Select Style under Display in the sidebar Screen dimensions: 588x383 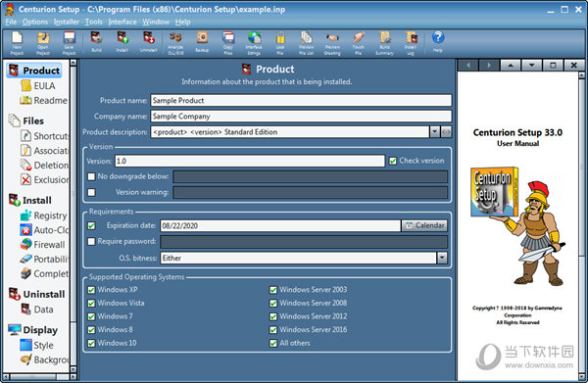point(37,345)
